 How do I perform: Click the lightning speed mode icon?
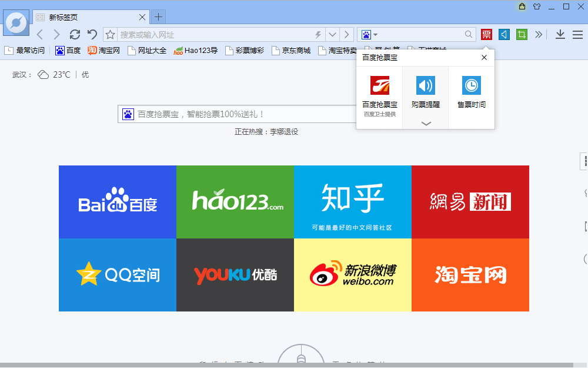(318, 35)
